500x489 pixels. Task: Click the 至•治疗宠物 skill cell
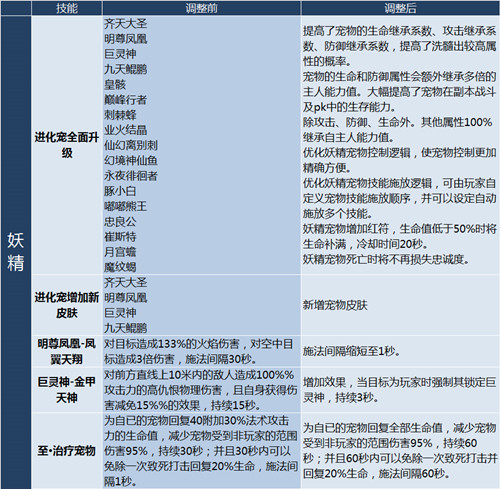coord(67,451)
